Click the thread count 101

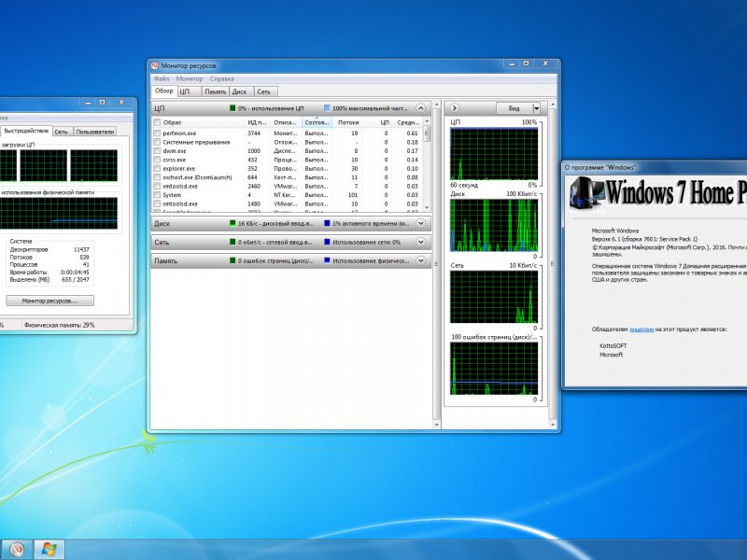tap(353, 195)
